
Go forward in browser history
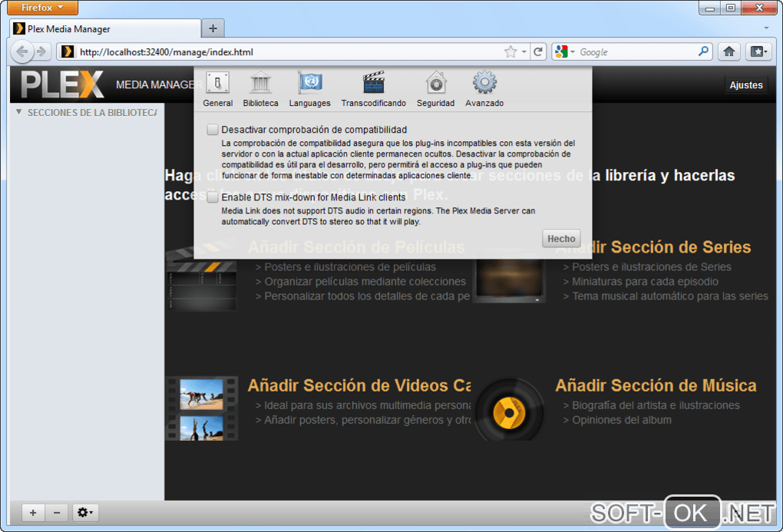[x=42, y=51]
